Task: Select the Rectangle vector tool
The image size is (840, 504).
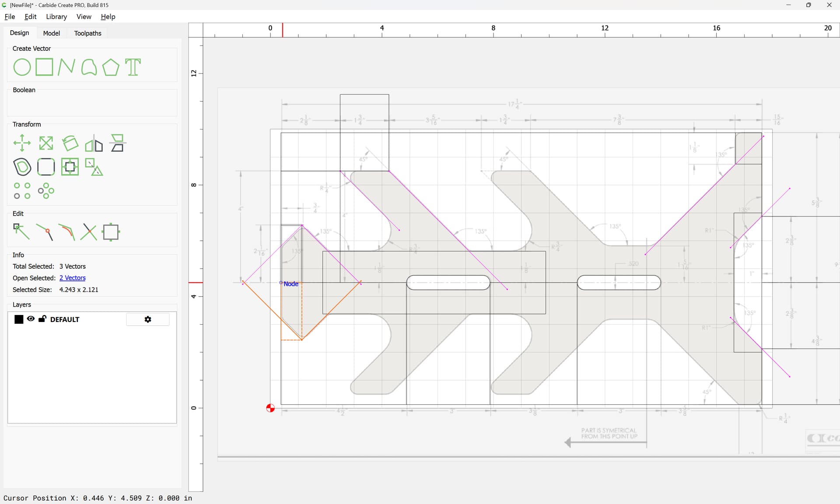Action: click(44, 67)
